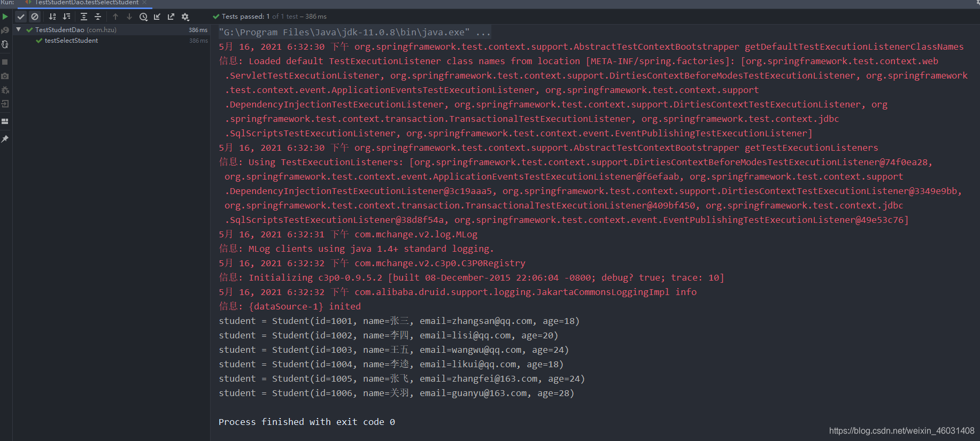Select testSelectStudent test result
This screenshot has width=980, height=441.
point(112,41)
